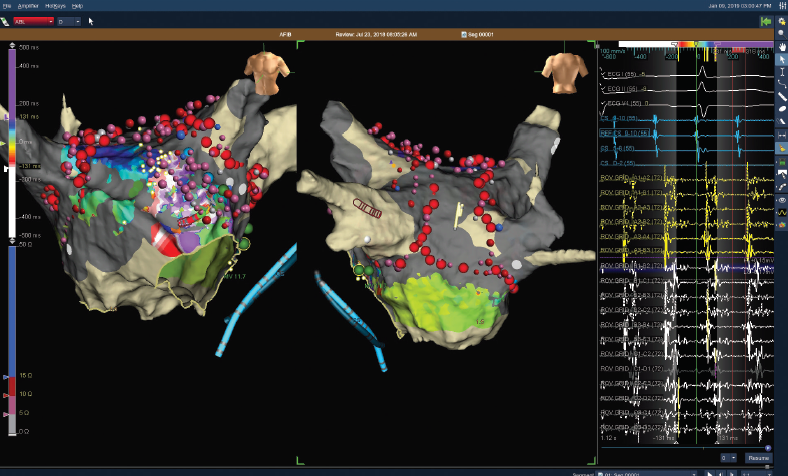Screen dimensions: 788x476
Task: Toggle the eye visibility icon
Action: pos(782,200)
